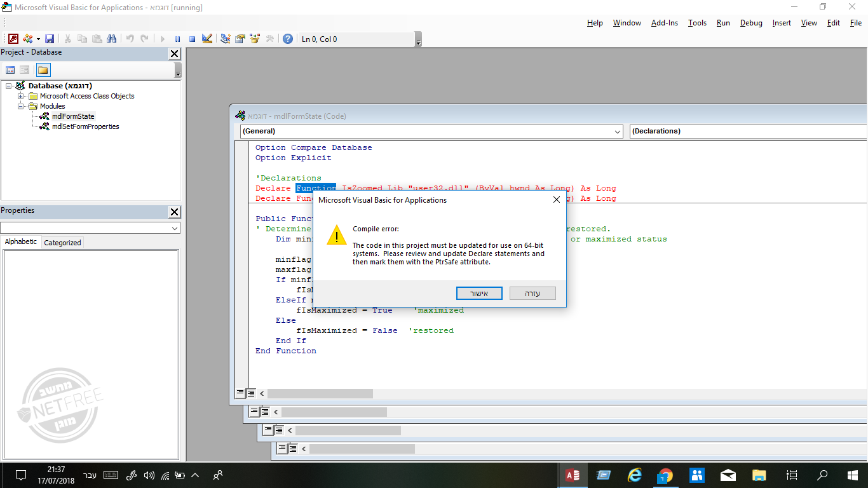
Task: Switch to Procedure View in mdlFormState window
Action: 240,393
